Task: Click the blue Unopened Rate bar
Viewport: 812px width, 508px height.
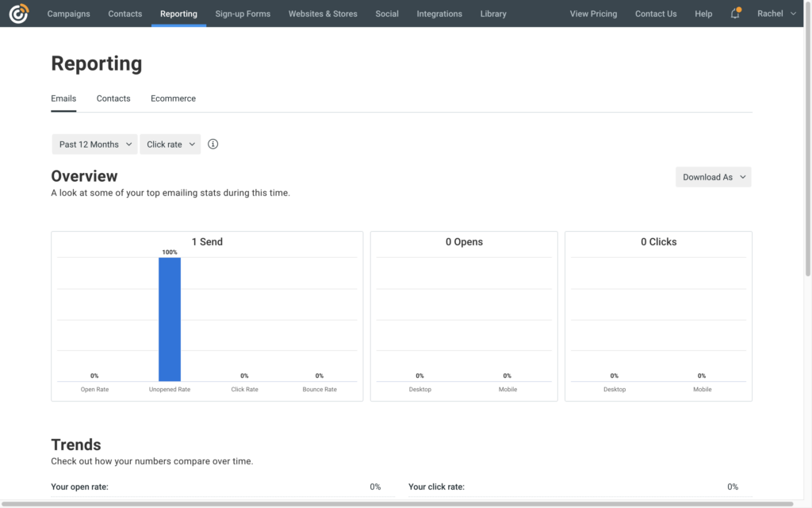Action: [170, 319]
